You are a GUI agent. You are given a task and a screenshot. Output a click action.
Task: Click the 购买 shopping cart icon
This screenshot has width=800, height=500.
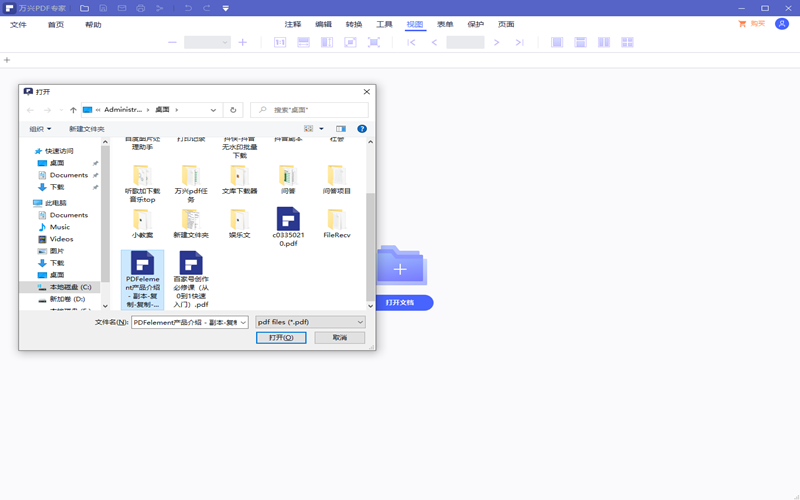pos(742,24)
